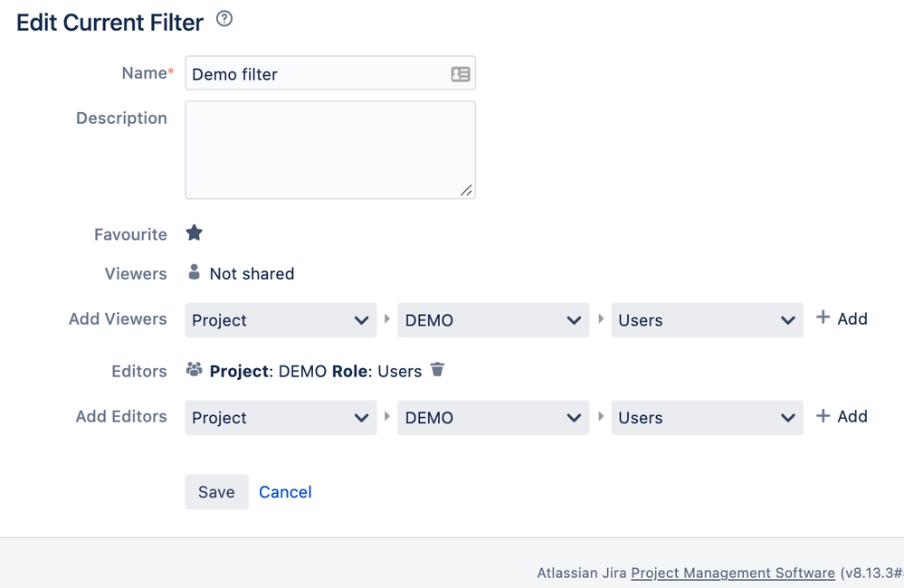Delete the DEMO Users editor via trash icon
Screen dimensions: 904x588
point(438,369)
